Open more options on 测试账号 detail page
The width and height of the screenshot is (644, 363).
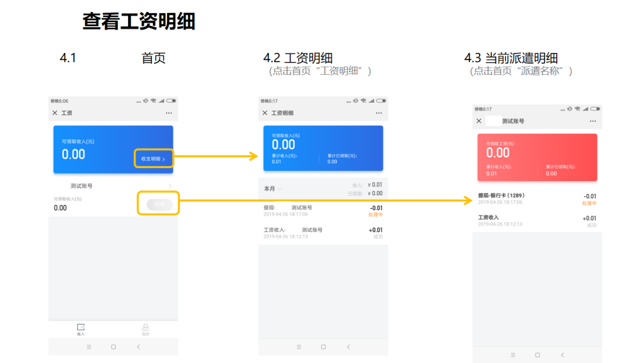593,121
